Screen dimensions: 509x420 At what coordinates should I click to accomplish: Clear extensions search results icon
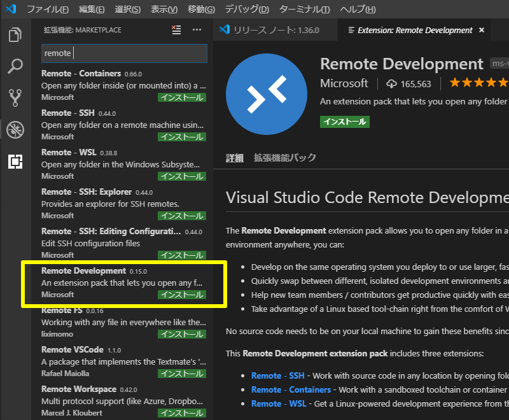[x=176, y=30]
